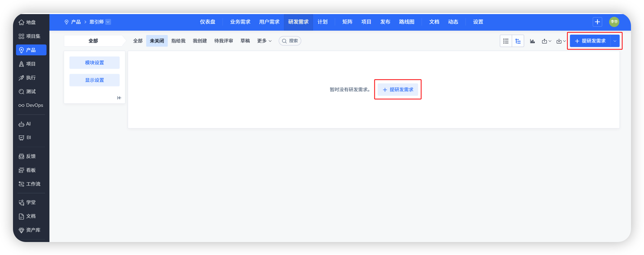Viewport: 644px width, 255px height.
Task: Go to the 路线图 tab
Action: pyautogui.click(x=406, y=22)
